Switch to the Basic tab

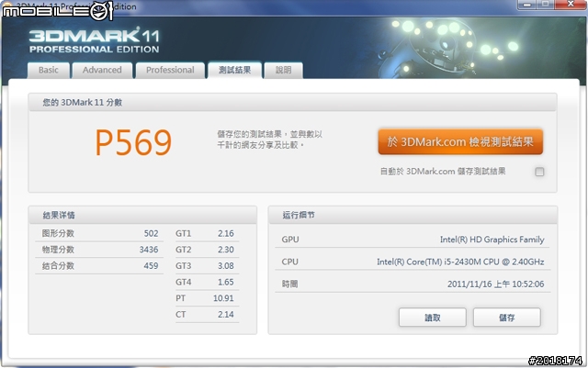(49, 70)
